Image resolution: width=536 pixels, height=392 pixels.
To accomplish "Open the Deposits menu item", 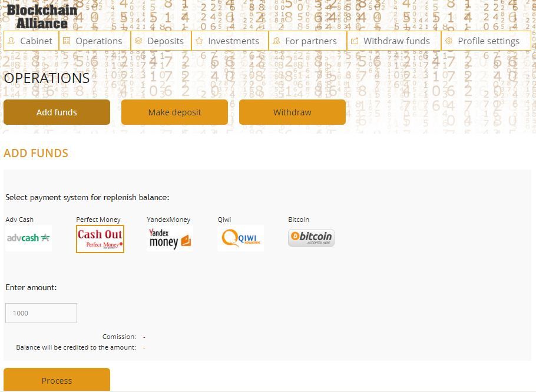I will coord(161,41).
